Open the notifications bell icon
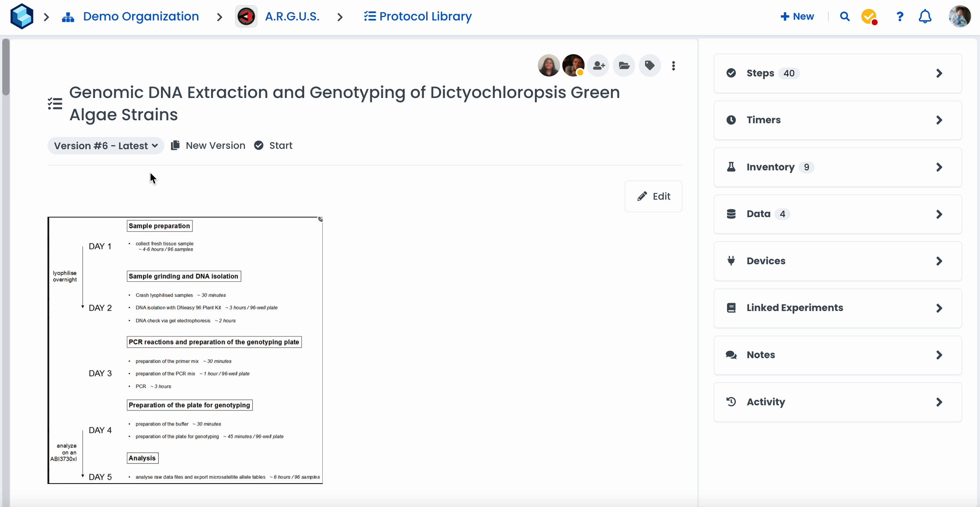980x507 pixels. point(925,16)
